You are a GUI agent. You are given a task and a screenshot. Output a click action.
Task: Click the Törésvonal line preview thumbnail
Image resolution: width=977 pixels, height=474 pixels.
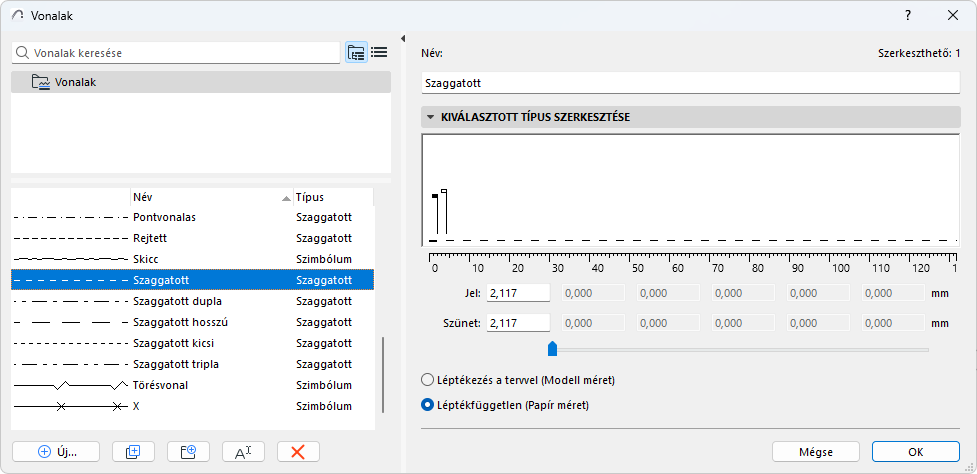point(70,385)
